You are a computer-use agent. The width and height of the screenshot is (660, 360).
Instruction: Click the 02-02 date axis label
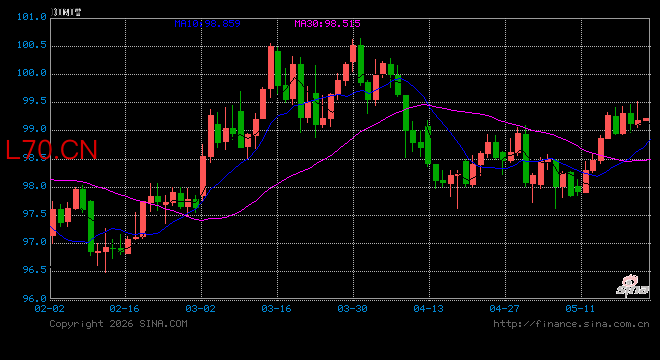(50, 309)
